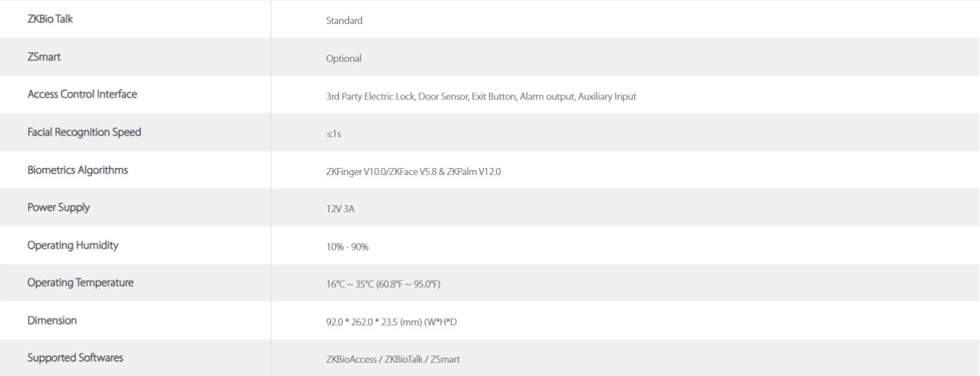Select the Operating Temperature label
980x376 pixels.
(80, 283)
